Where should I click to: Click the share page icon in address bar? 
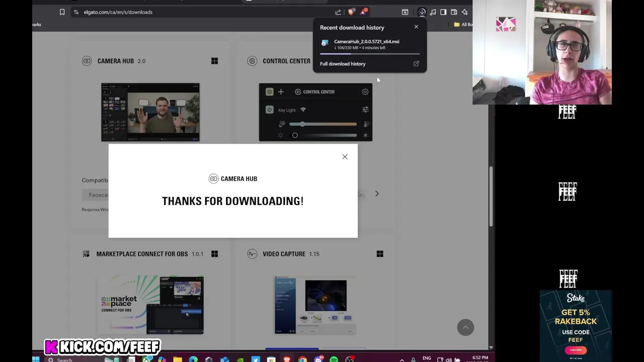pyautogui.click(x=338, y=12)
